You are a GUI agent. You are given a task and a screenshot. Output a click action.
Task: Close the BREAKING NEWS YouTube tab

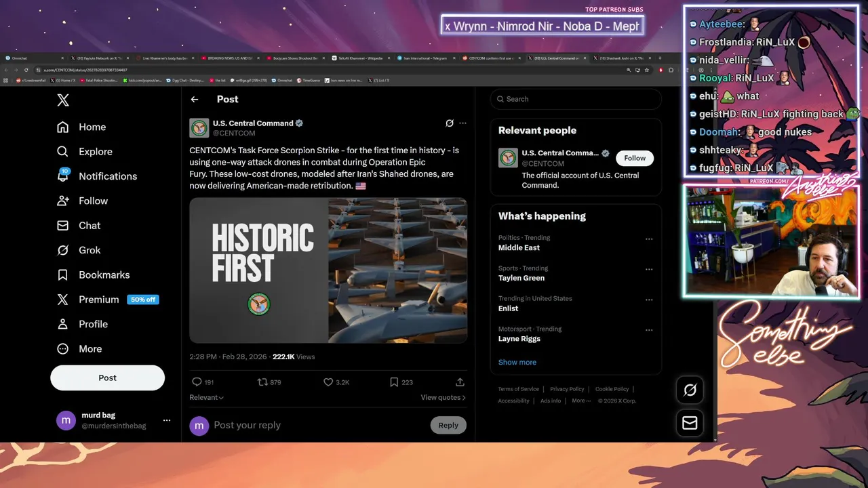(x=258, y=58)
